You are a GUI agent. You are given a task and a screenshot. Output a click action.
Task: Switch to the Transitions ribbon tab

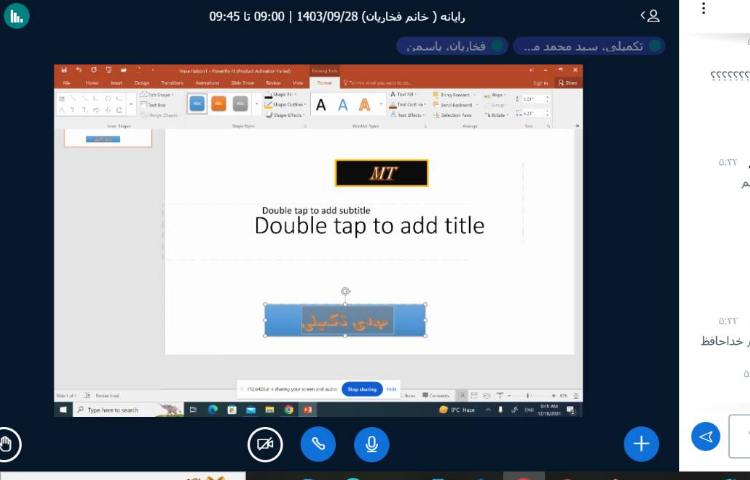[x=172, y=83]
